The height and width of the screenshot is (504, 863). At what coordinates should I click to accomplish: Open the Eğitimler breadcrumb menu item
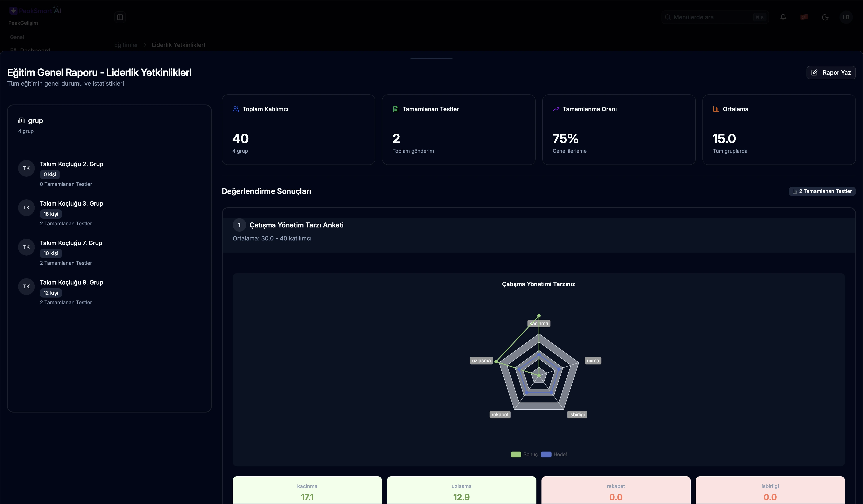tap(126, 45)
